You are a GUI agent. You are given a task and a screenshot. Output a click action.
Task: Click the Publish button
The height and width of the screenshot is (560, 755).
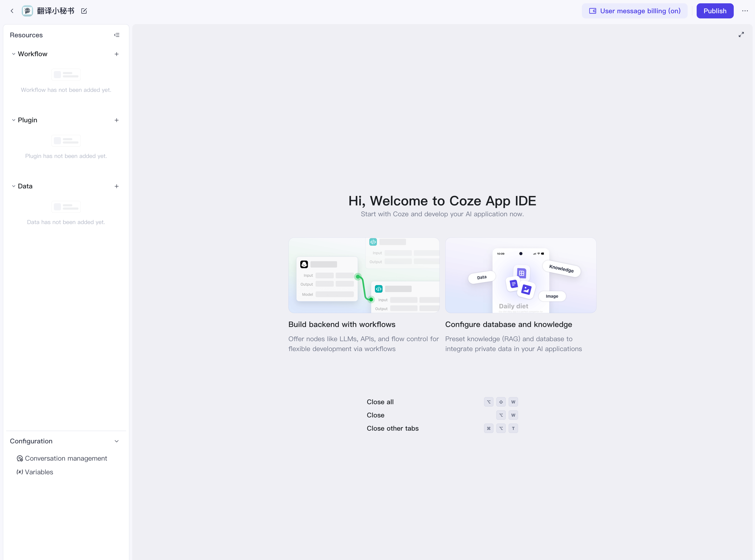coord(715,11)
